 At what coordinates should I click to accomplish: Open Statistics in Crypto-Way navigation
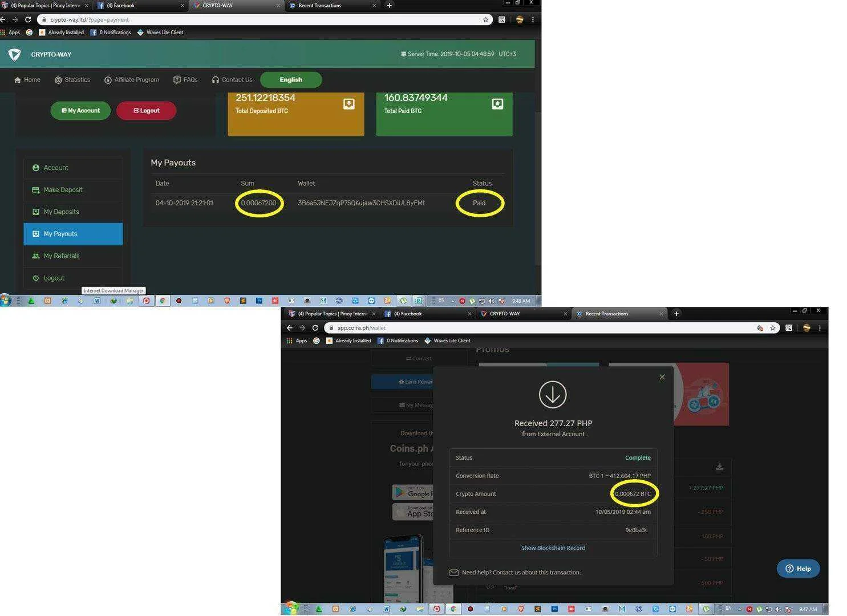[x=72, y=80]
